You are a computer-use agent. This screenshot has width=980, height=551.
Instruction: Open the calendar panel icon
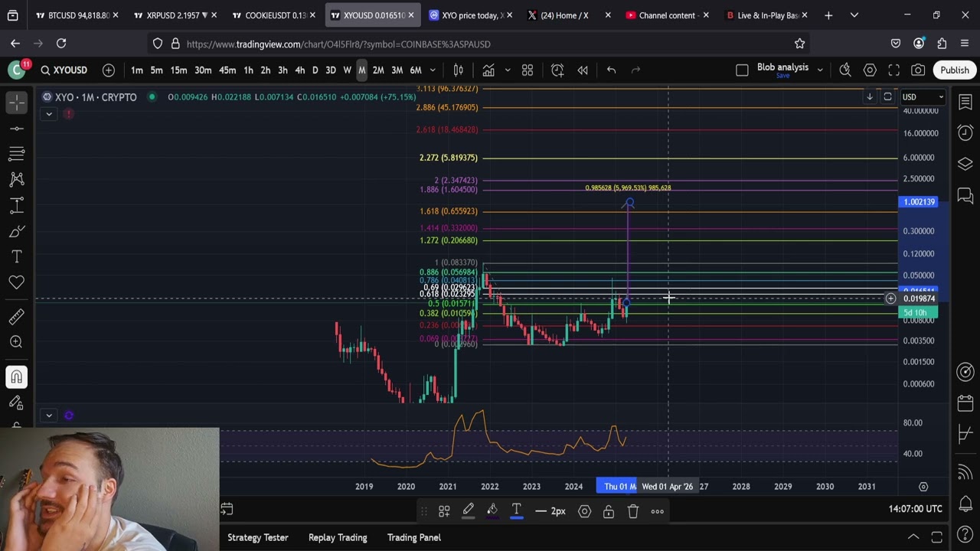[965, 403]
